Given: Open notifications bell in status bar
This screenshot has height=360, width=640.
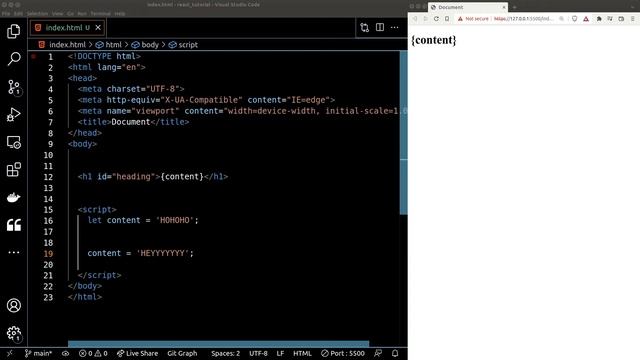Looking at the screenshot, I should coord(395,353).
